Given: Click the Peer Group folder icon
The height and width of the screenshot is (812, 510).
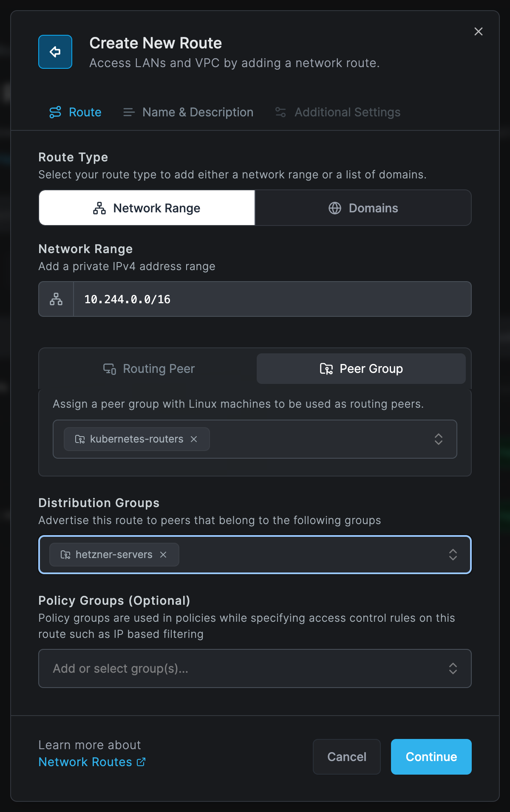Looking at the screenshot, I should (326, 369).
